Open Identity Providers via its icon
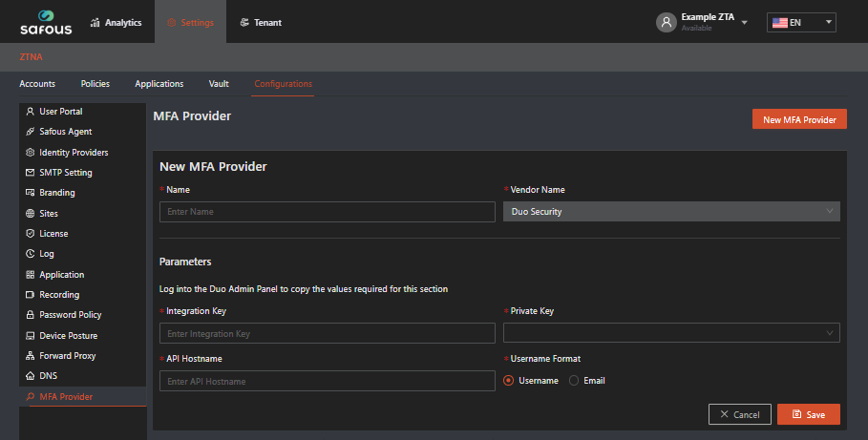 pos(31,153)
